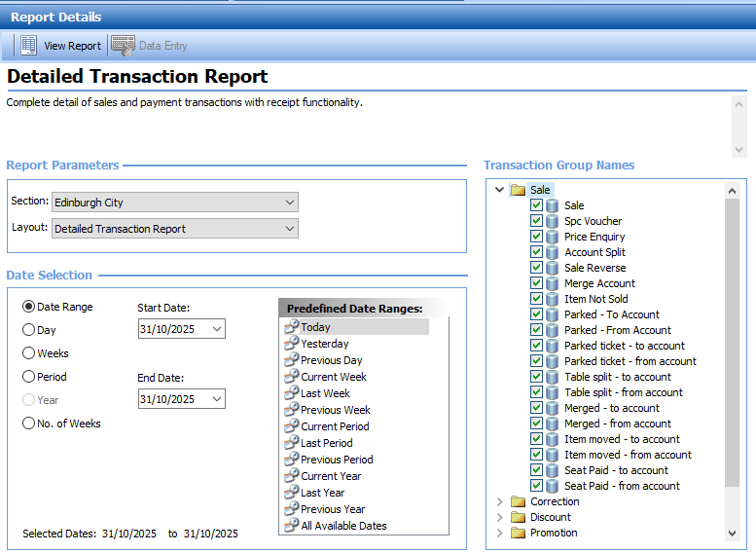Click the Data Entry keyboard icon
756x553 pixels.
[123, 46]
